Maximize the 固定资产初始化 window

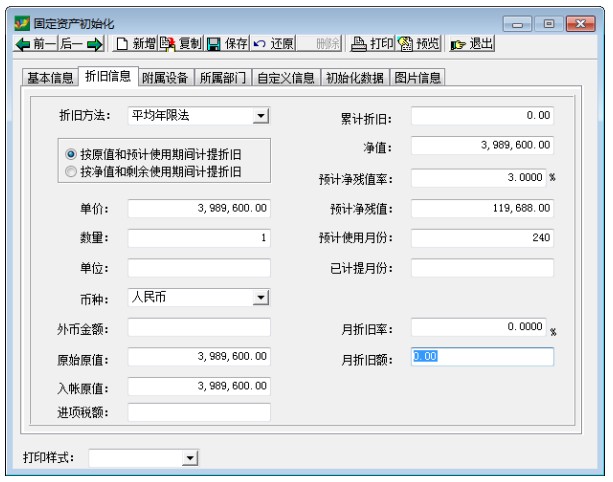point(548,24)
